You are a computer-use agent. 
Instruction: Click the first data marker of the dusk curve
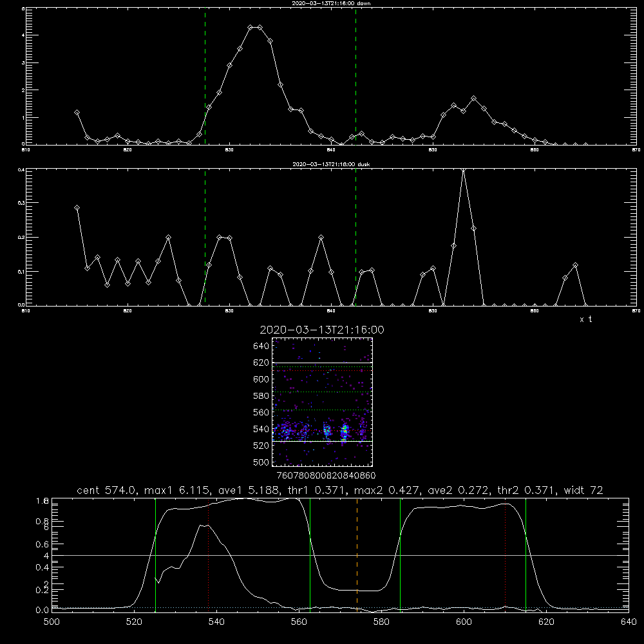77,208
